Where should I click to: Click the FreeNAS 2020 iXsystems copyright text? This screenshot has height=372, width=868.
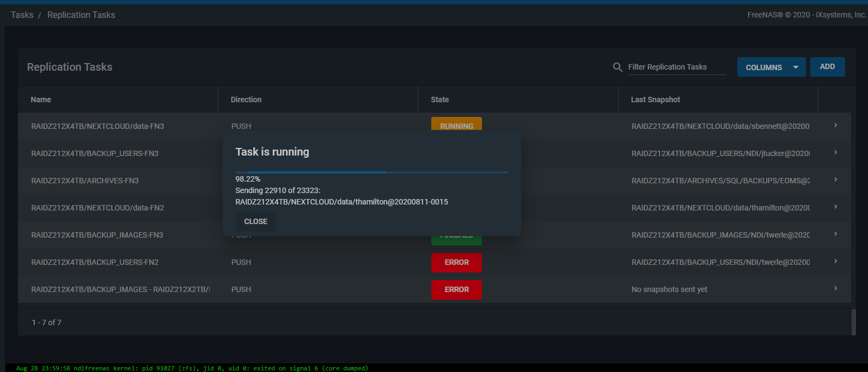tap(806, 15)
